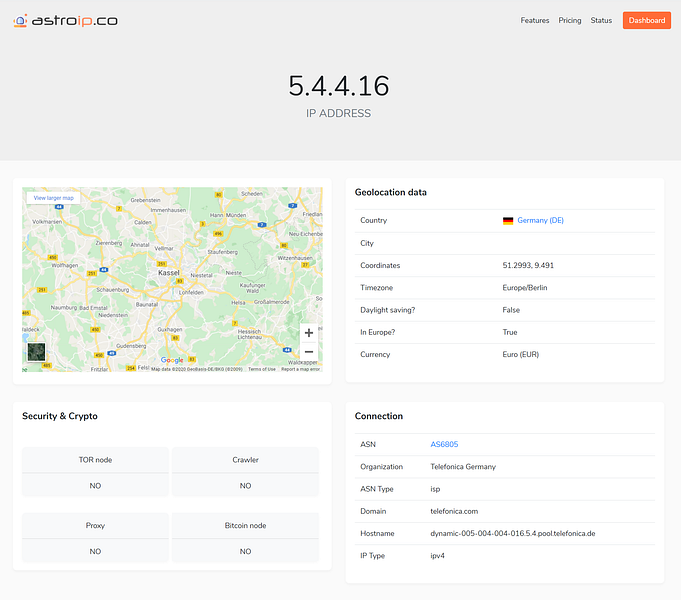The image size is (681, 600).
Task: Click Report a map error
Action: click(x=301, y=369)
